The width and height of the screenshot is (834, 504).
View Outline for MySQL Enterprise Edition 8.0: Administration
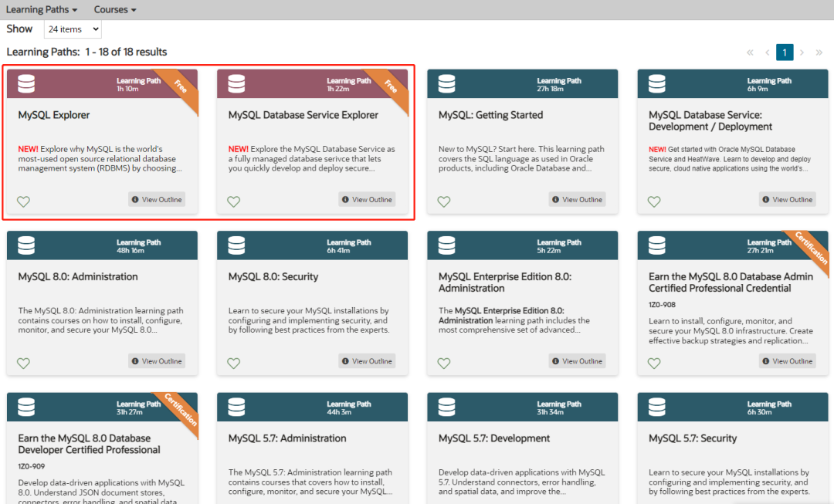pyautogui.click(x=577, y=361)
